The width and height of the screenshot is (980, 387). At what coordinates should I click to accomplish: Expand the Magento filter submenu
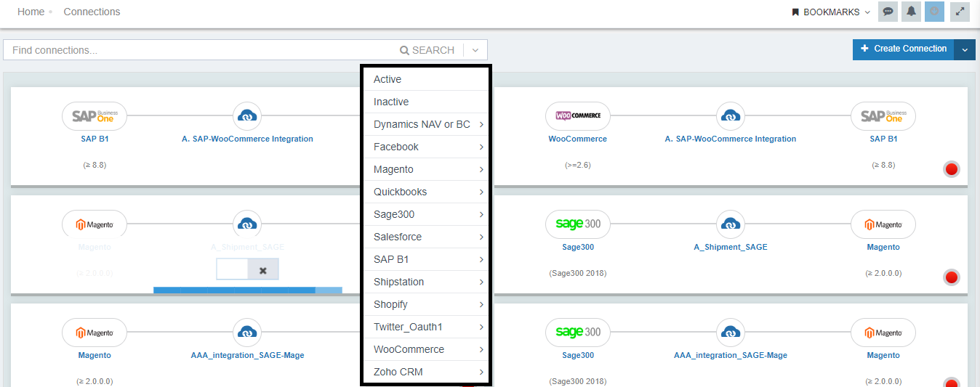pos(426,169)
